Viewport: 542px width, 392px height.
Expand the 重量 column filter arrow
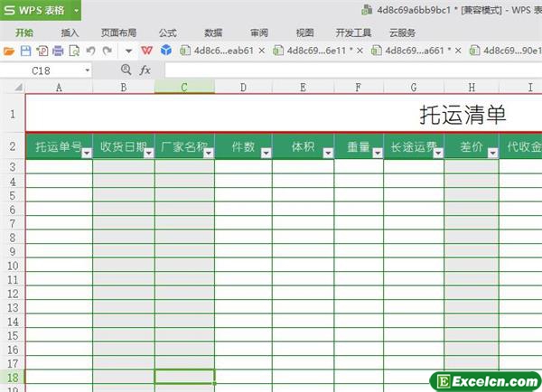point(377,154)
